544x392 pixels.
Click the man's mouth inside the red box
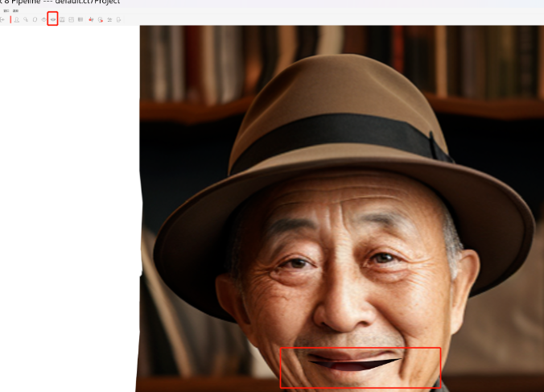pyautogui.click(x=354, y=362)
